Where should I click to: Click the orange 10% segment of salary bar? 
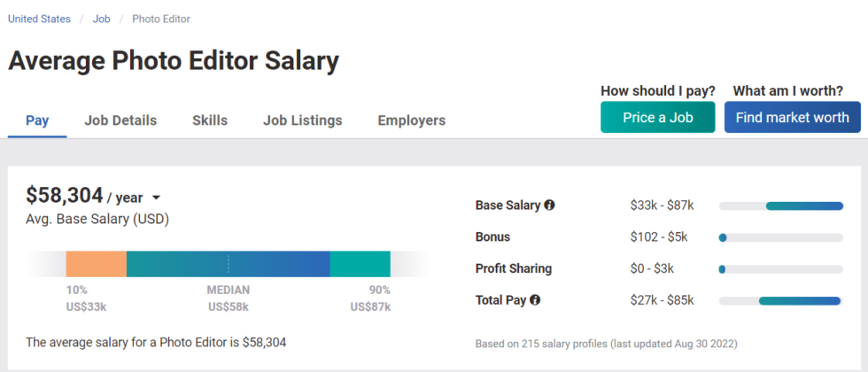click(97, 264)
